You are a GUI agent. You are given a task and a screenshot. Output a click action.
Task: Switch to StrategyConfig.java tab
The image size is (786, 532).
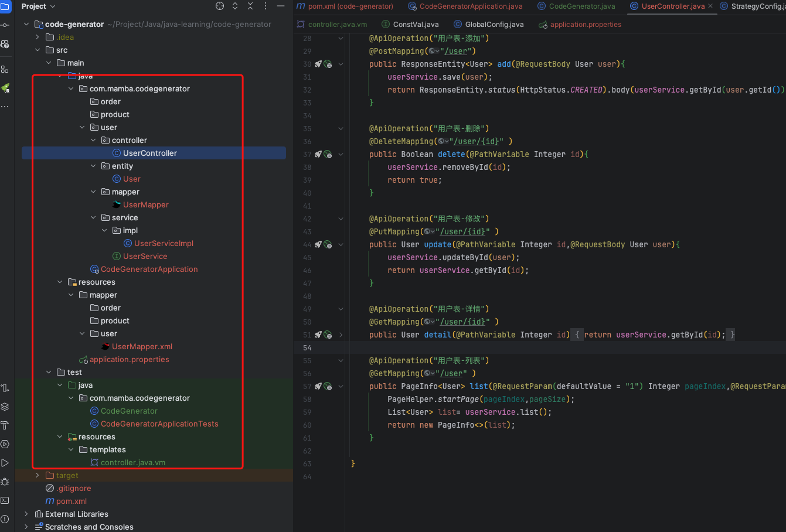coord(753,6)
